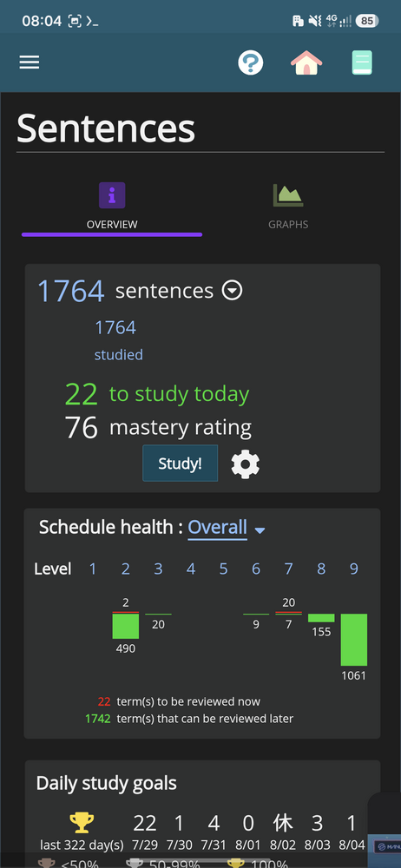The width and height of the screenshot is (401, 868).
Task: Select level 2 green bar with 490
Action: click(126, 626)
